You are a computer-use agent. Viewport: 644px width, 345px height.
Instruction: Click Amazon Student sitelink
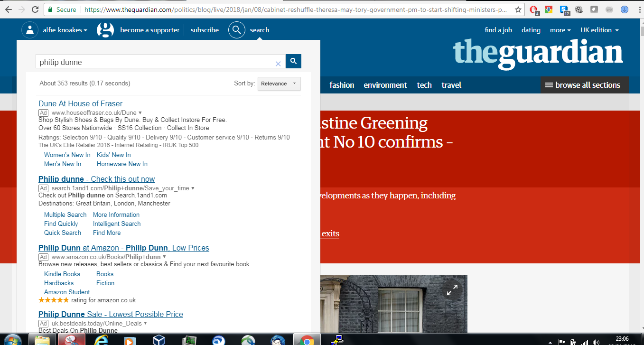coord(67,292)
